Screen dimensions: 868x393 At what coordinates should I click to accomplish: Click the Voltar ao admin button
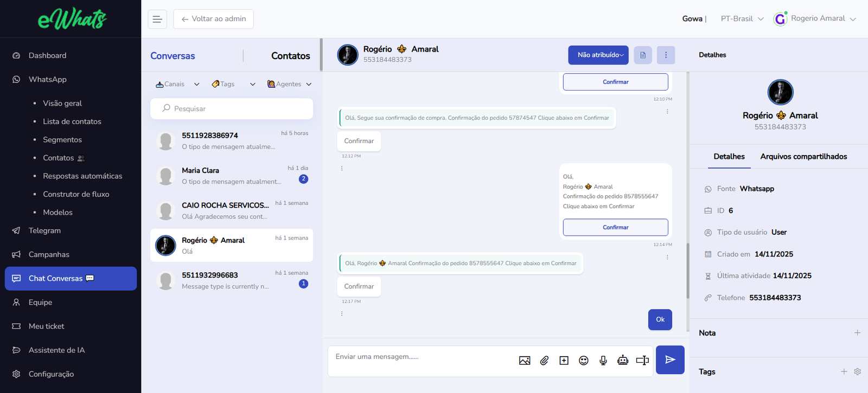pos(213,19)
